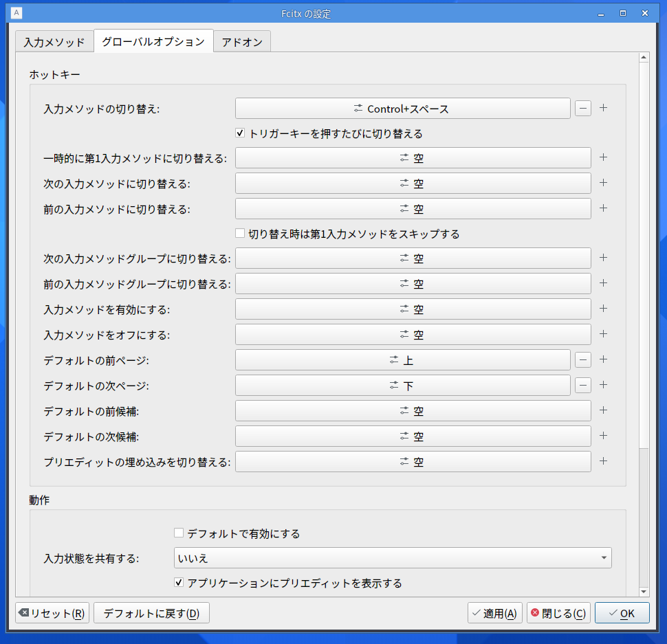Add a hotkey for デフォルトの次候補
Screen dimensions: 667x644
pos(603,436)
